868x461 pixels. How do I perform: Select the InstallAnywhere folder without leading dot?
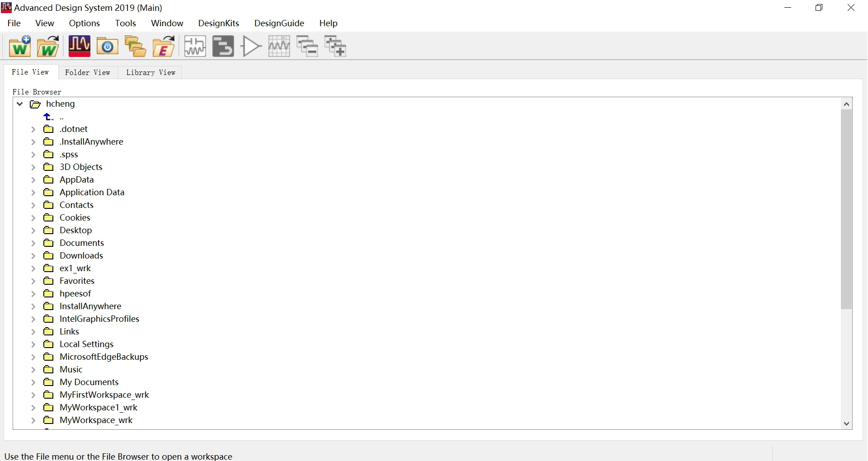click(90, 306)
